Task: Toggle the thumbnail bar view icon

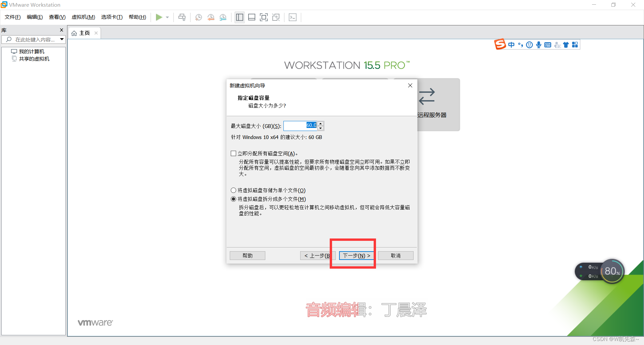Action: click(x=252, y=17)
